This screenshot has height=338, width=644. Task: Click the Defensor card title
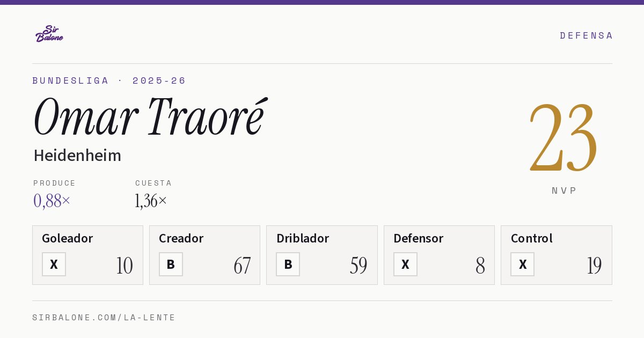click(419, 238)
